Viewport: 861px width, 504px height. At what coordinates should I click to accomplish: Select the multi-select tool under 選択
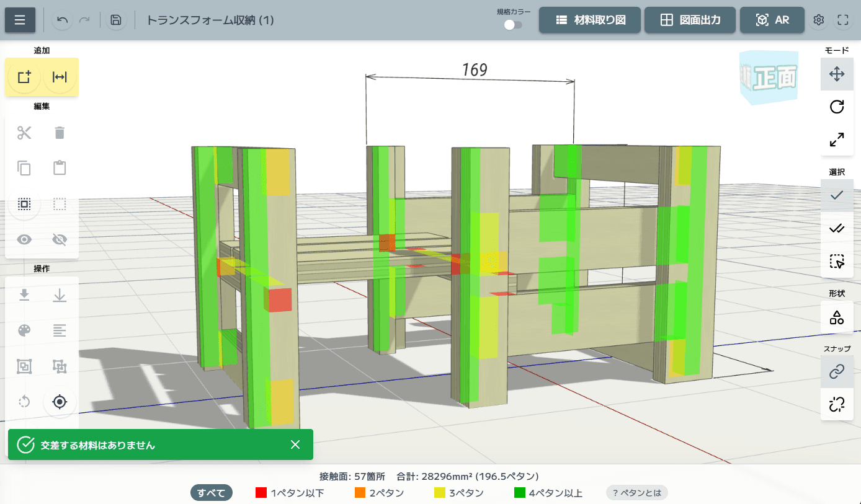tap(837, 228)
